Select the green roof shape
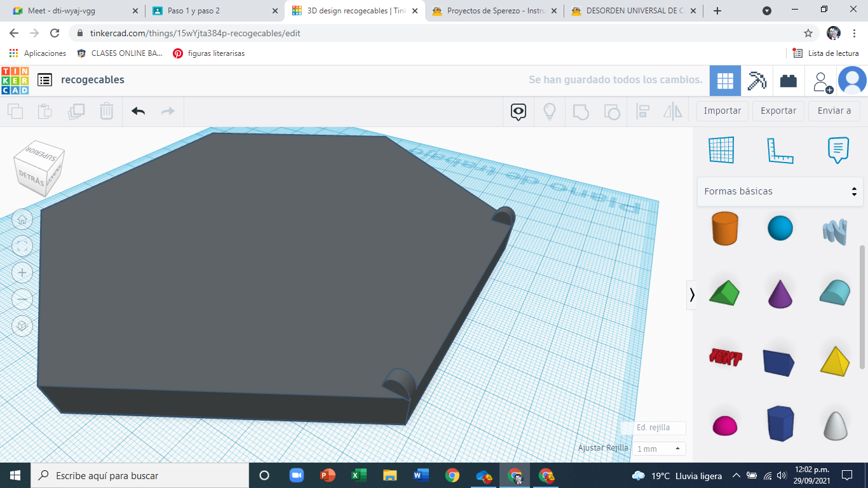 coord(724,292)
